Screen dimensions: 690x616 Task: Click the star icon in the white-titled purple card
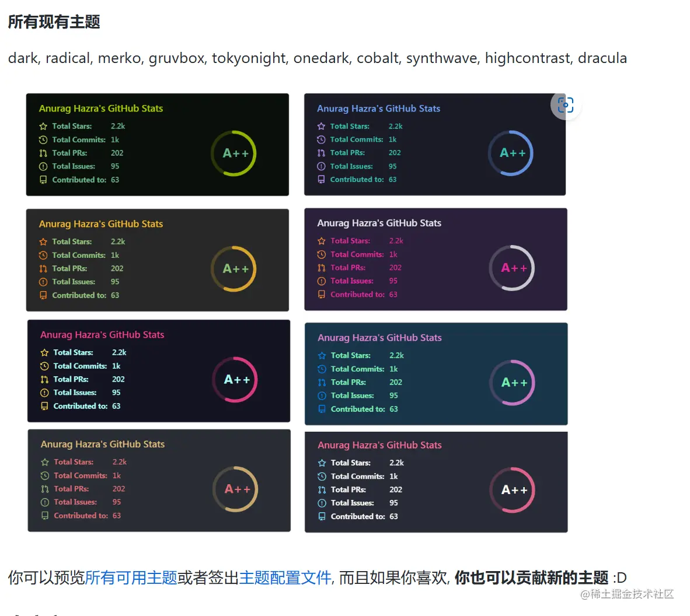point(322,241)
